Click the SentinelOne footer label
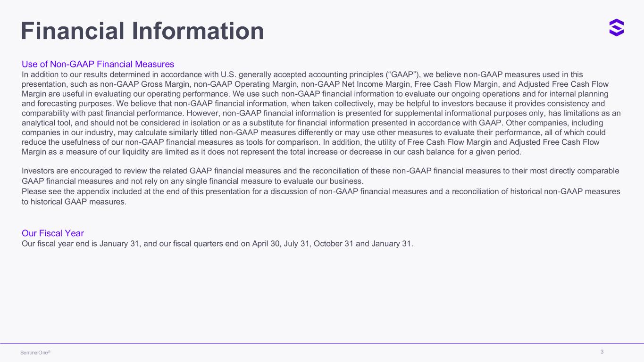Screen dimensions: 644x362 coord(35,353)
